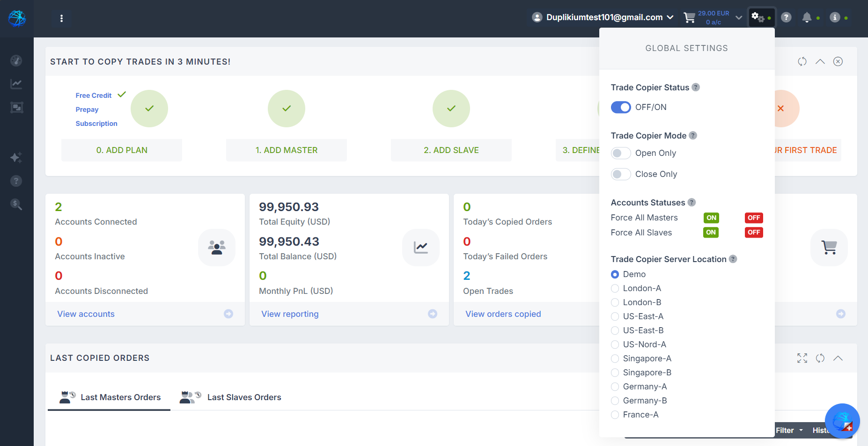Click the arrow next to View accounts
The width and height of the screenshot is (868, 446).
[228, 314]
